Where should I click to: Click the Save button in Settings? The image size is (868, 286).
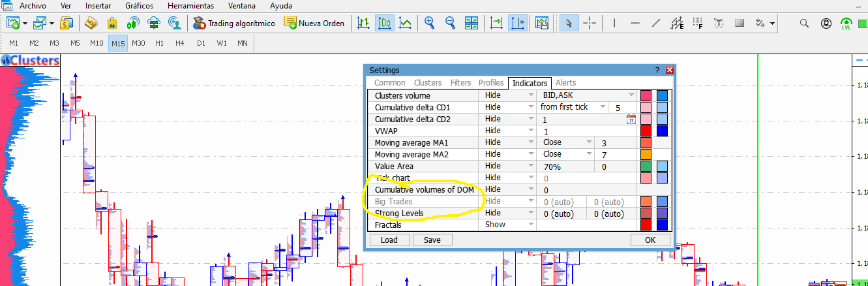pos(432,240)
